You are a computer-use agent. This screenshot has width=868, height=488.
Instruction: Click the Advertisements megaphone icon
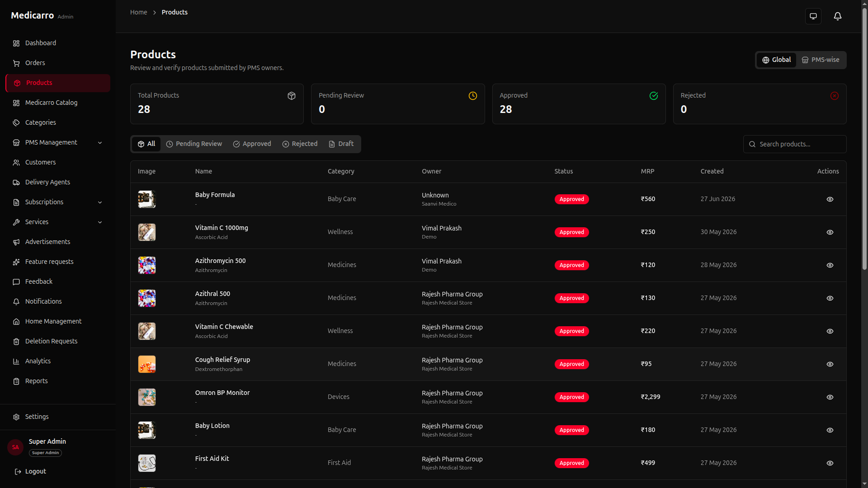coord(16,242)
